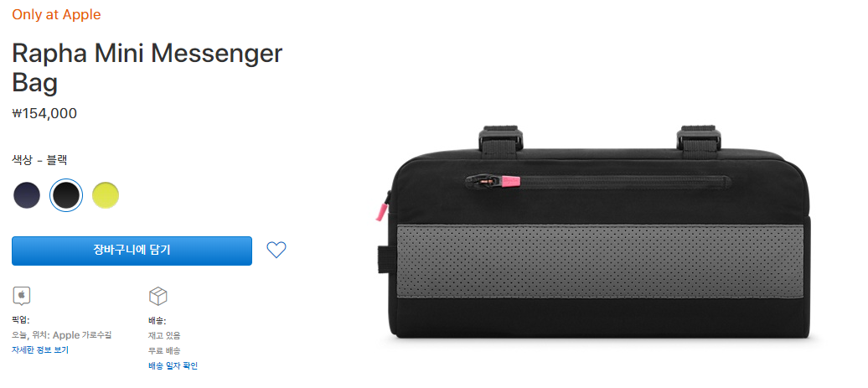Click the shipping box icon
Viewport: 868px width, 388px height.
point(158,296)
